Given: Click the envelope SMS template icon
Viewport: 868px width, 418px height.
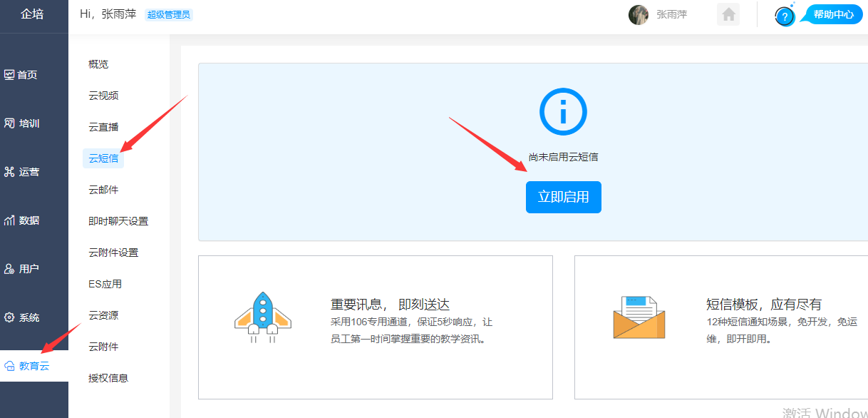Looking at the screenshot, I should coord(639,317).
